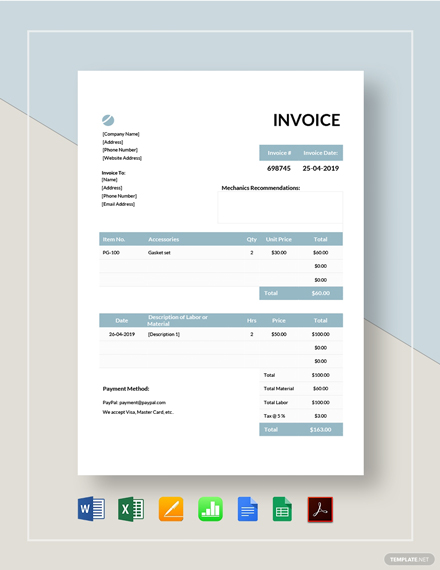Pick the Apple Numbers format icon
The width and height of the screenshot is (440, 570).
[x=210, y=509]
